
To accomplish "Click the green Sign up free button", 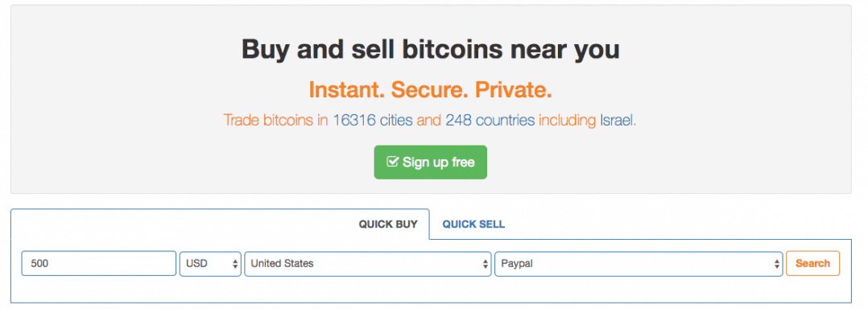I will (430, 162).
